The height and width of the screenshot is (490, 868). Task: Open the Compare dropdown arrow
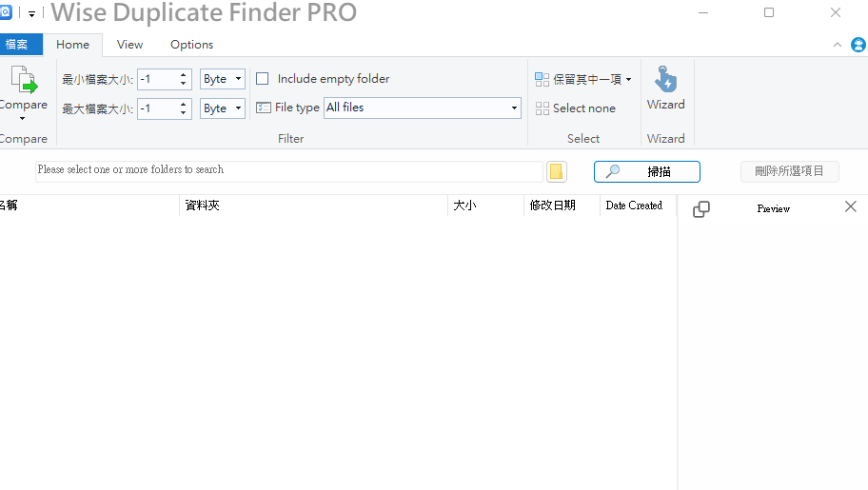[22, 119]
